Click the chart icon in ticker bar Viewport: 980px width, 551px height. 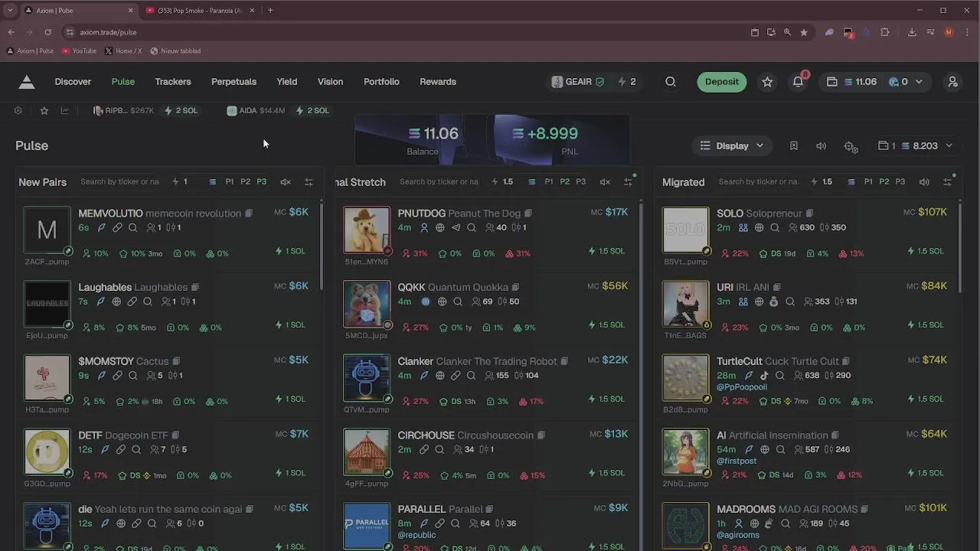[65, 111]
